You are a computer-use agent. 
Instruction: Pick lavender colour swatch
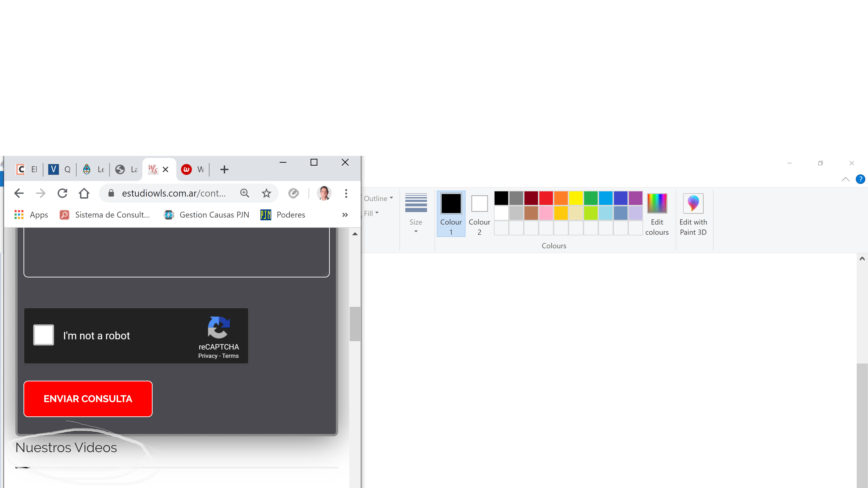click(x=635, y=213)
